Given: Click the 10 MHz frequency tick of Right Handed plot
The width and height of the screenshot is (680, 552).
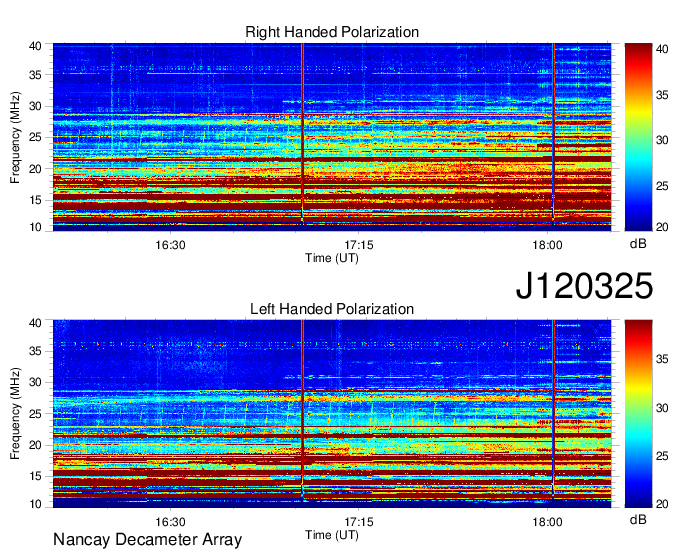Looking at the screenshot, I should tap(35, 227).
